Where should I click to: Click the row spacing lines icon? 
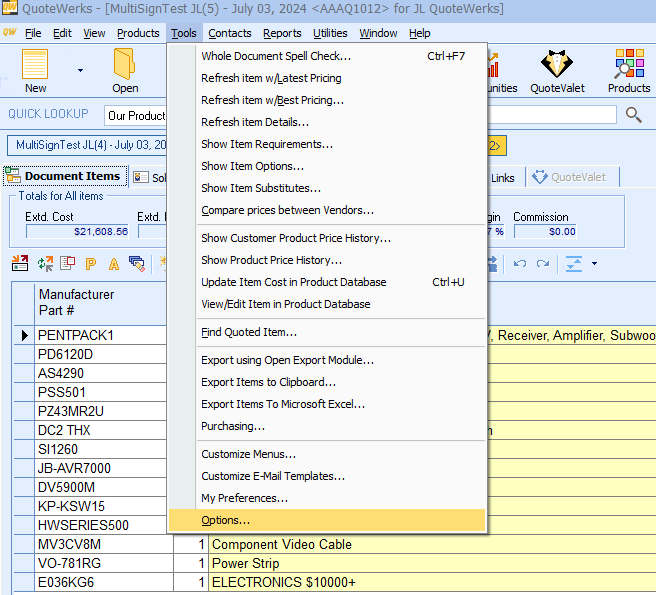574,264
